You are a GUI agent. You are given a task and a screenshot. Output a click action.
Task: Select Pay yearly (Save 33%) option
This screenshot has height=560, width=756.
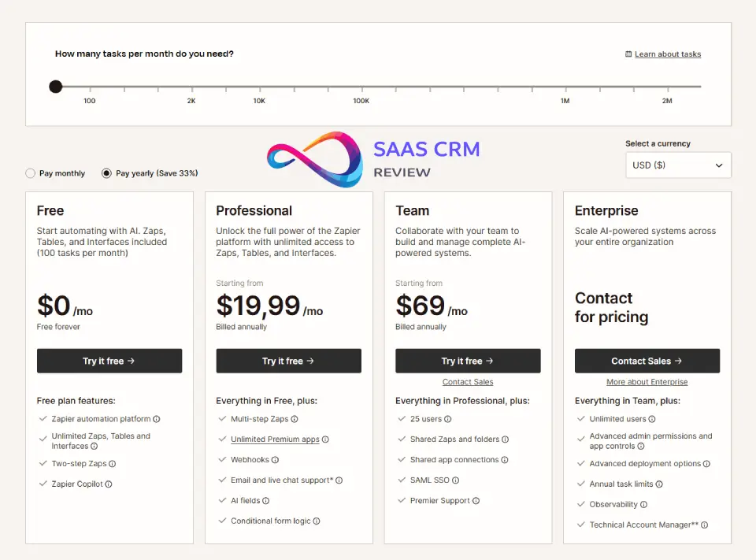click(106, 173)
